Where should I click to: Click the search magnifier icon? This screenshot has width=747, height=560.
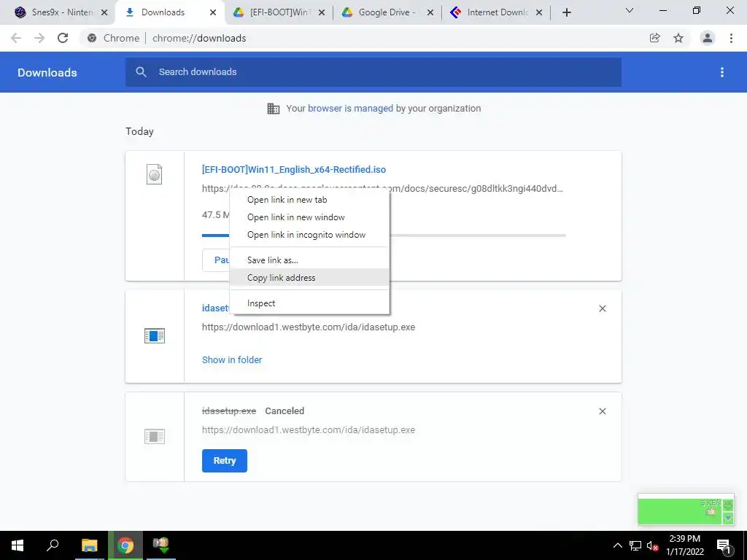coord(141,72)
